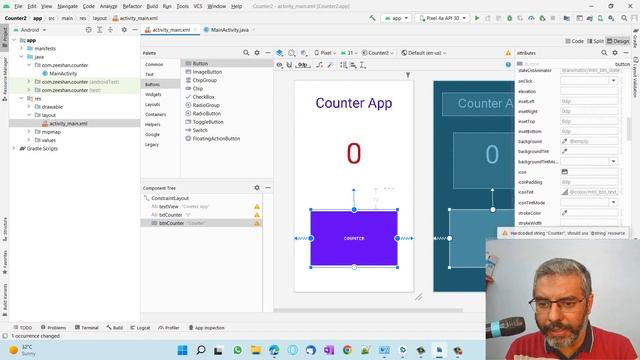Open the Refactor menu

click(x=132, y=6)
